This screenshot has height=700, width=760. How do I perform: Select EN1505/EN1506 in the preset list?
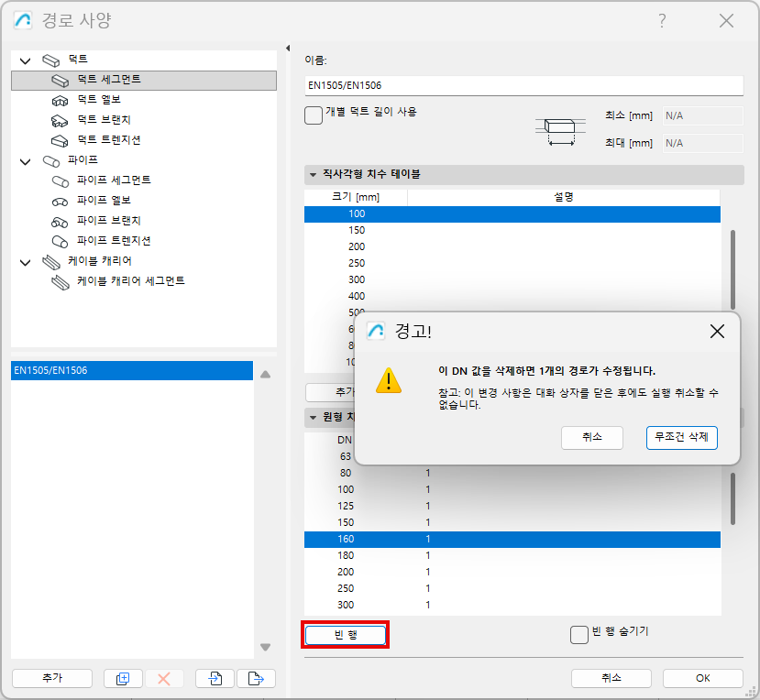(x=132, y=370)
